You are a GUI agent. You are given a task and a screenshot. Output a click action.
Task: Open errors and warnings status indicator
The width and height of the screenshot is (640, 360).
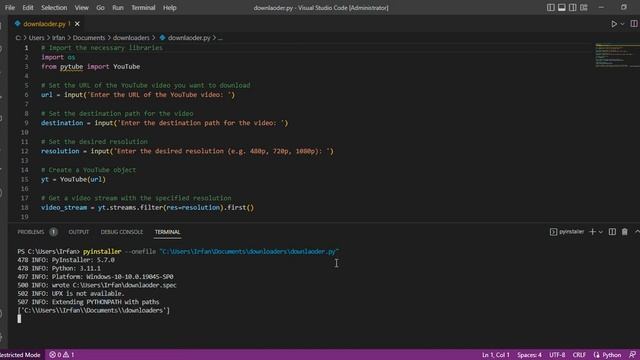(x=62, y=355)
